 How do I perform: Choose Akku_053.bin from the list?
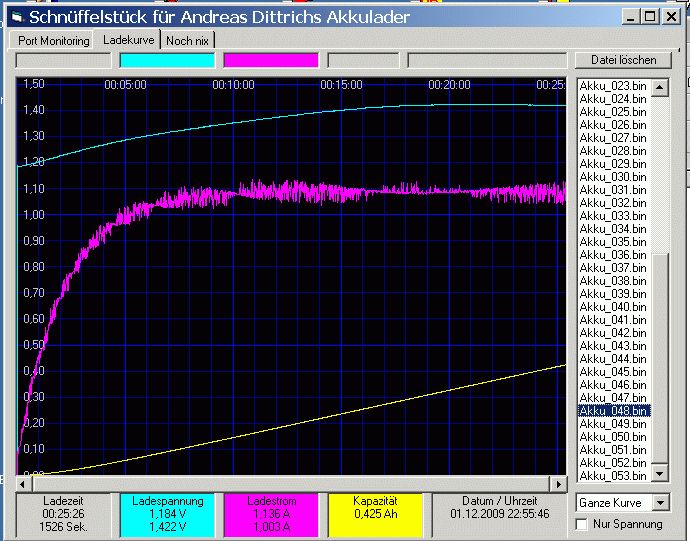[x=613, y=476]
